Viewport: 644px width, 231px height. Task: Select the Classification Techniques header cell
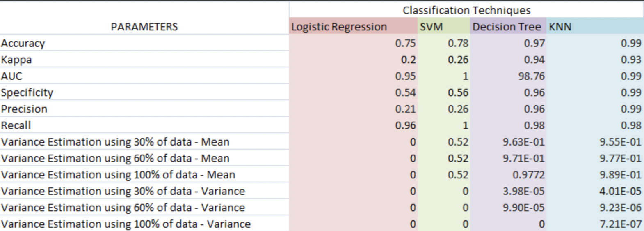(466, 10)
